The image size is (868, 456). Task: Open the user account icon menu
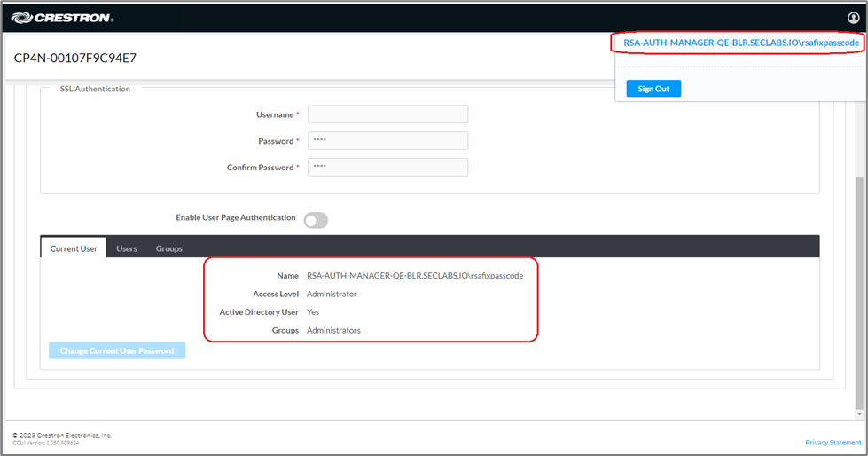tap(854, 18)
